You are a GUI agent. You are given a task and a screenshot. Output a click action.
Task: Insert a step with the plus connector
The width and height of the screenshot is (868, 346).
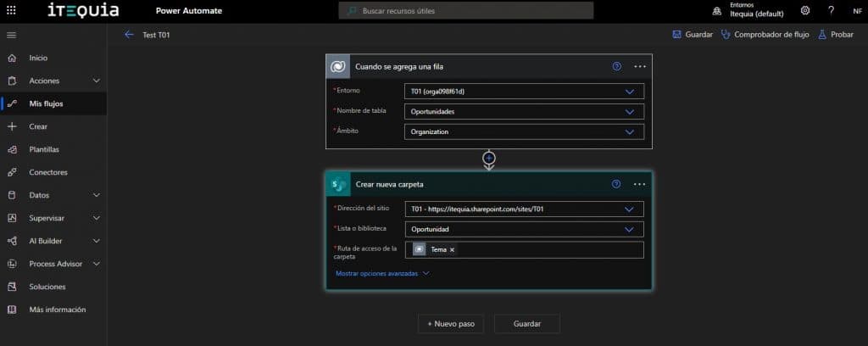[489, 159]
